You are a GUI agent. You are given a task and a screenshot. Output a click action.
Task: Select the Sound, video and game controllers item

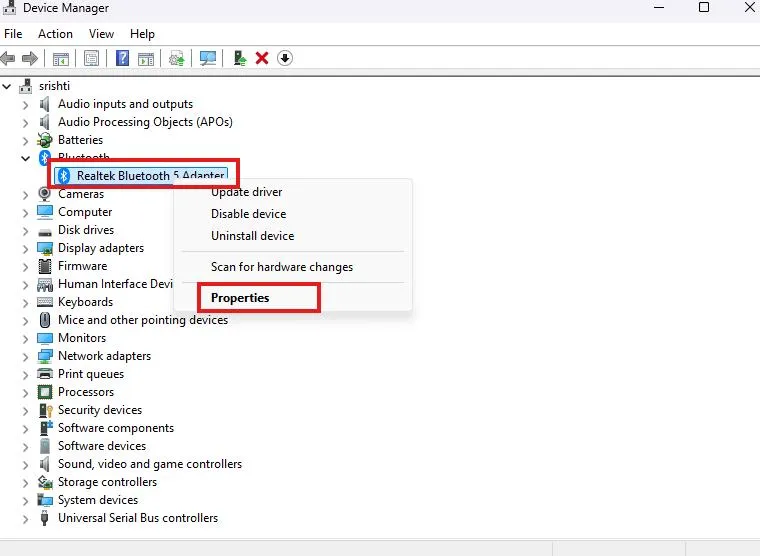click(x=149, y=464)
